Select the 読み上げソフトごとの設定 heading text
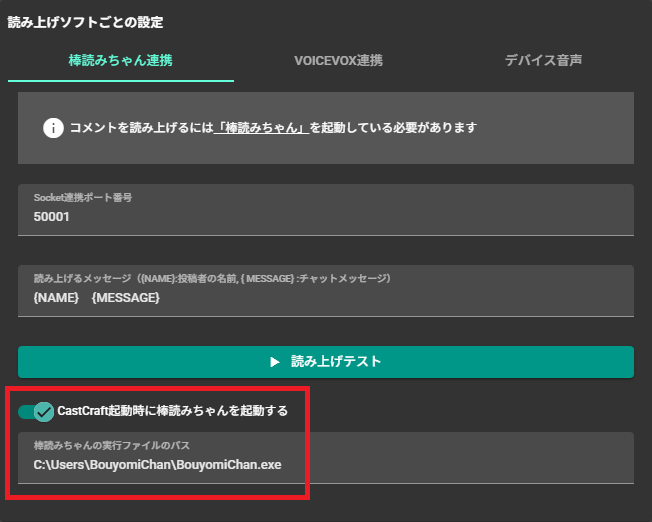652x522 pixels. pyautogui.click(x=85, y=22)
